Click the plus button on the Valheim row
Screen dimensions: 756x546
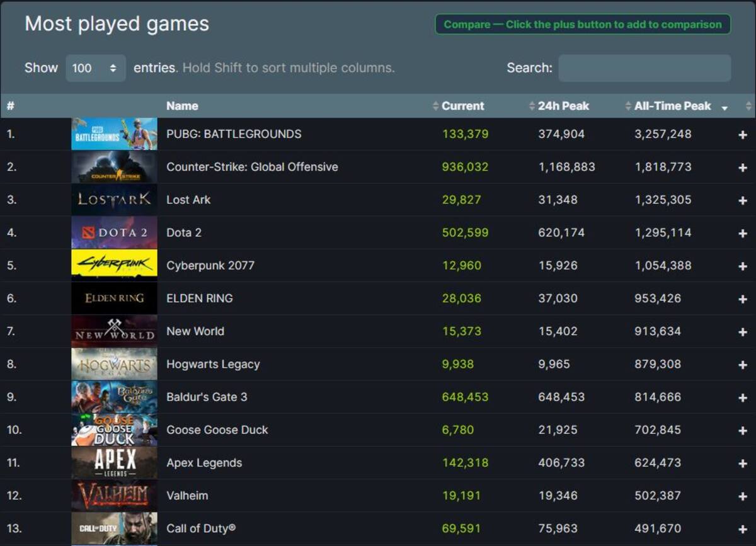743,496
